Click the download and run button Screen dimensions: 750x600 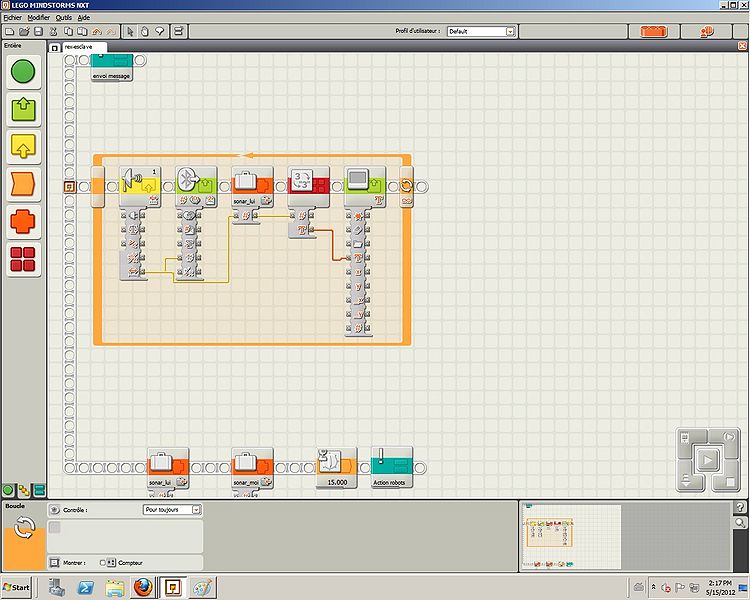click(x=709, y=461)
